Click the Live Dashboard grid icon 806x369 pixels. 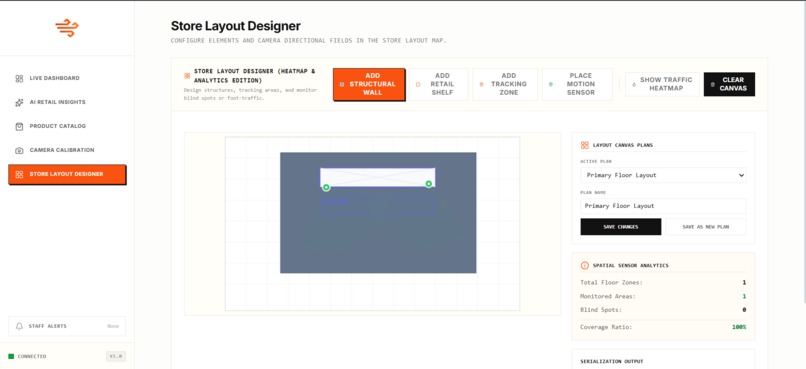(20, 79)
